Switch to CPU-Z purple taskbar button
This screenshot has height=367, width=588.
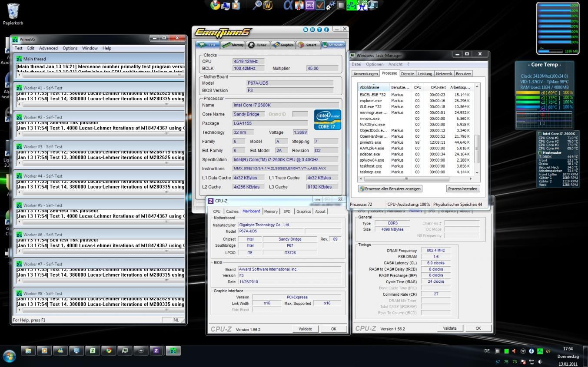[x=156, y=350]
